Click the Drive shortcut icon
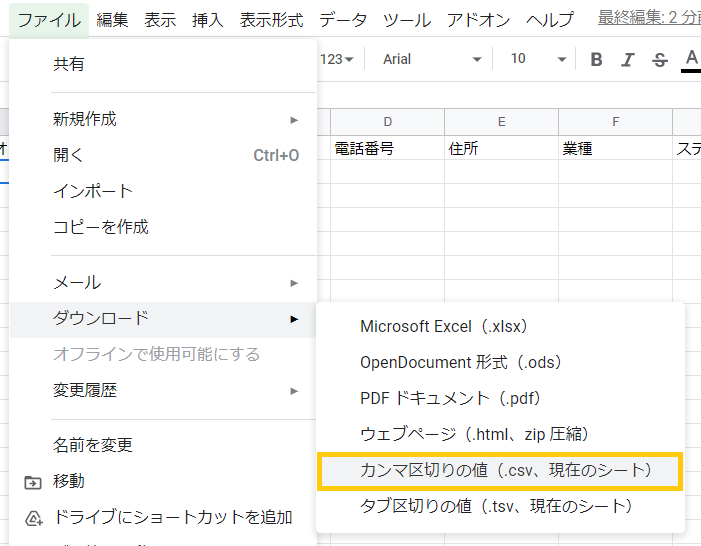This screenshot has height=546, width=701. click(x=34, y=518)
